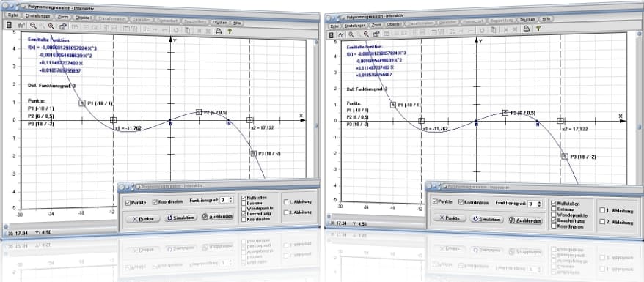Image resolution: width=644 pixels, height=282 pixels.
Task: Select point marker P1 on left graph
Action: click(82, 103)
